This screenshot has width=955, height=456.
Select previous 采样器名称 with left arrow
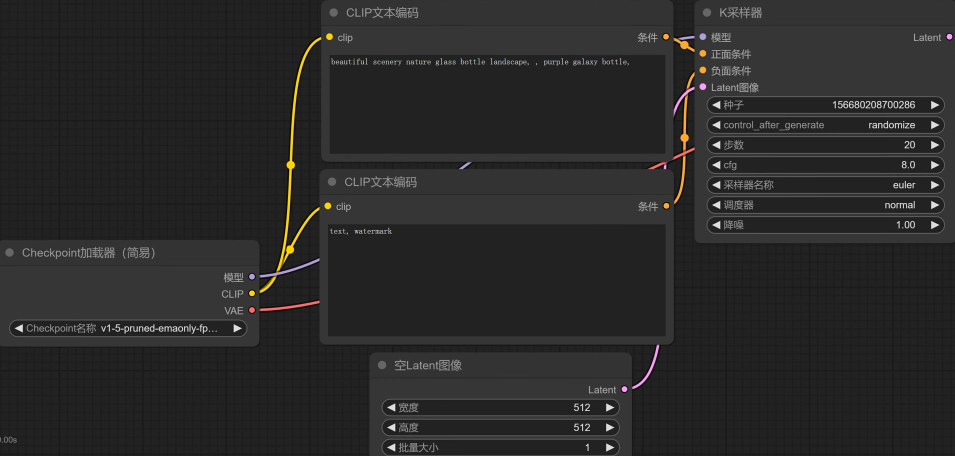716,184
